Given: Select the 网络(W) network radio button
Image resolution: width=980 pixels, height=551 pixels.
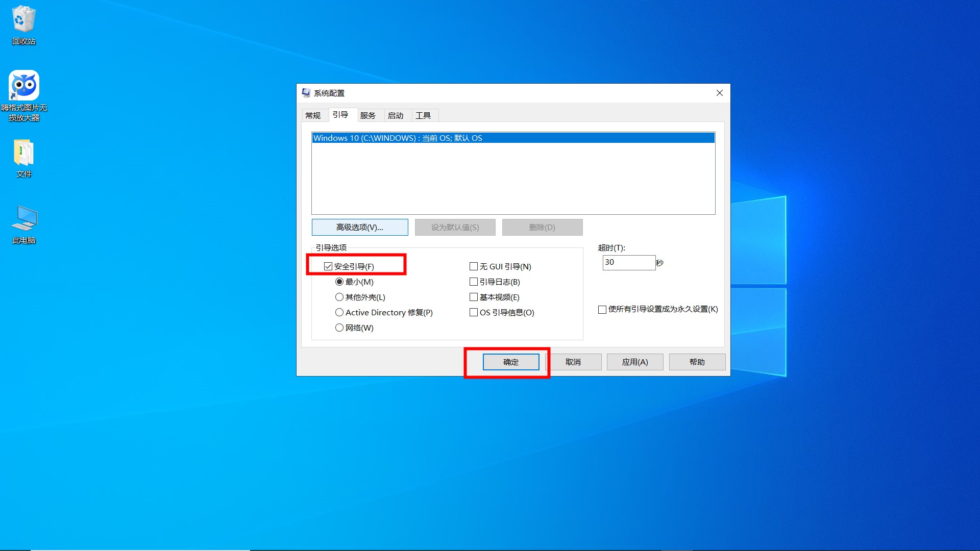Looking at the screenshot, I should point(339,328).
